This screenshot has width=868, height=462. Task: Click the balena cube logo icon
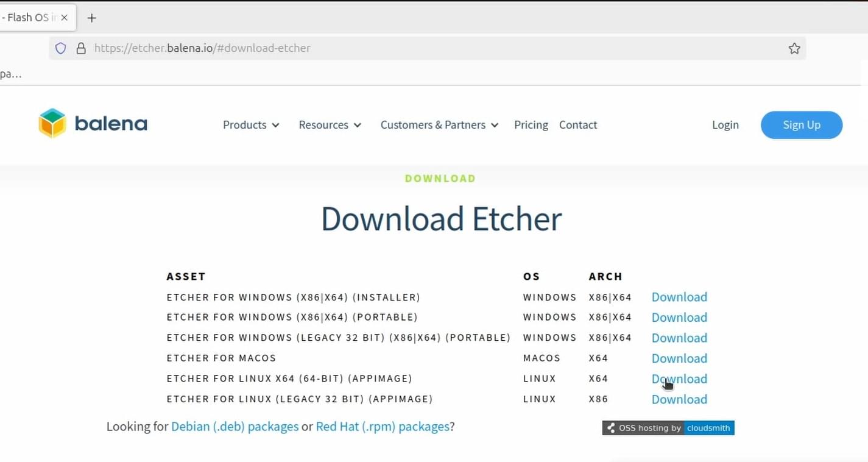click(x=52, y=124)
